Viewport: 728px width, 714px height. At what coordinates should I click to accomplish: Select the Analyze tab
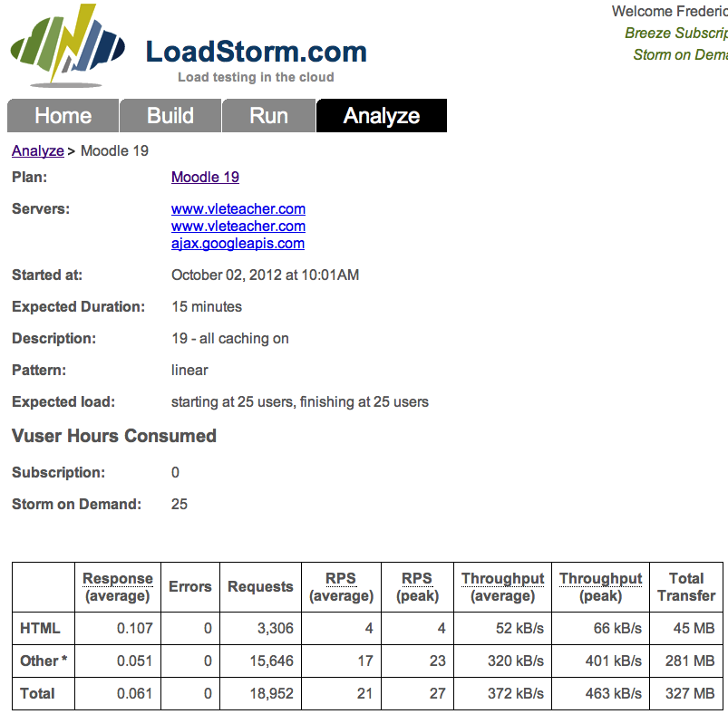(x=381, y=116)
